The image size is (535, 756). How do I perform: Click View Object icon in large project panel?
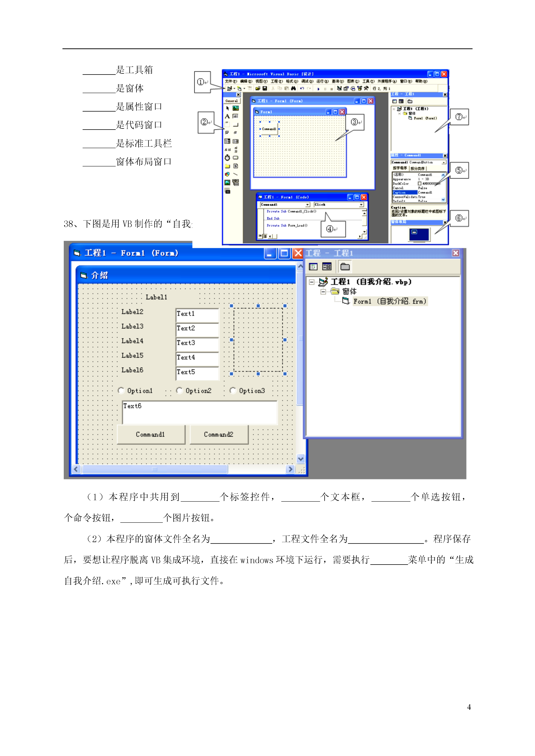[x=327, y=266]
